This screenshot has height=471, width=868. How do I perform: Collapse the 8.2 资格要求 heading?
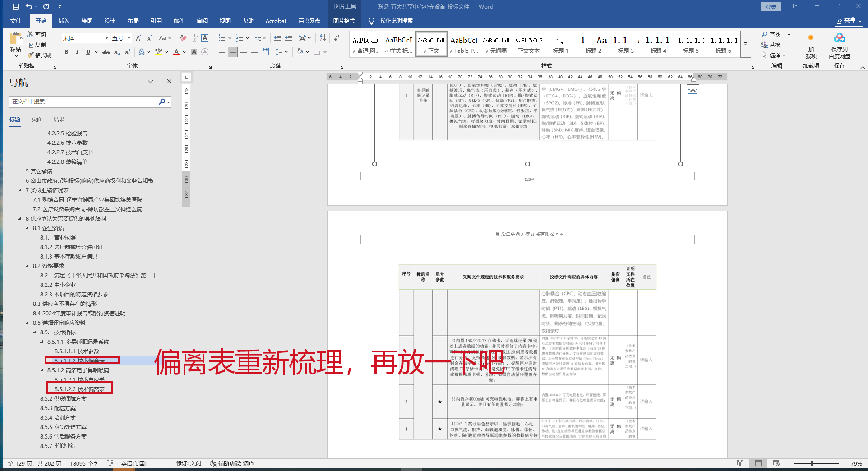tap(27, 266)
